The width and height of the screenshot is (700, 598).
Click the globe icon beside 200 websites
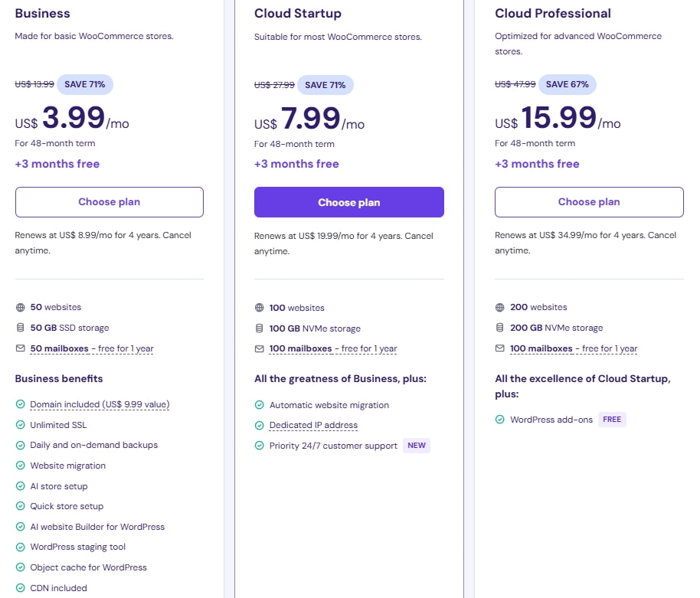point(500,307)
